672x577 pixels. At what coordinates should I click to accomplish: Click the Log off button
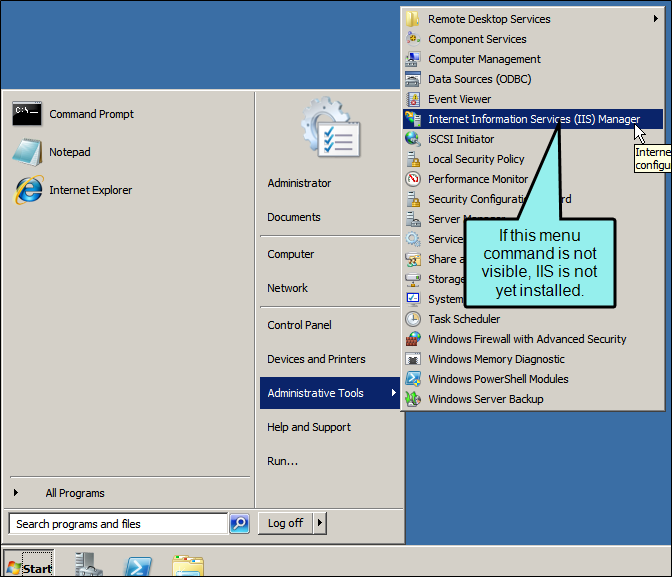[x=285, y=523]
